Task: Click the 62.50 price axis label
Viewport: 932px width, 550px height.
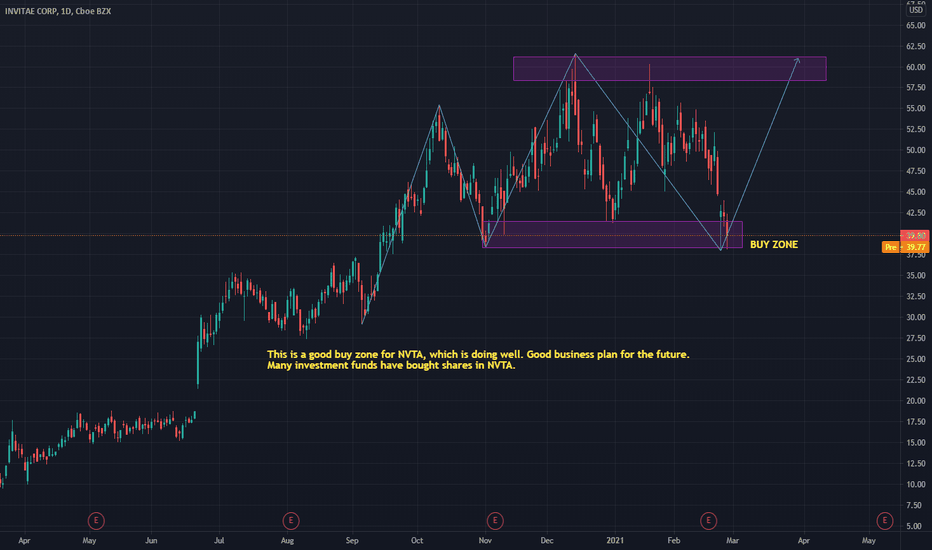Action: pyautogui.click(x=915, y=46)
